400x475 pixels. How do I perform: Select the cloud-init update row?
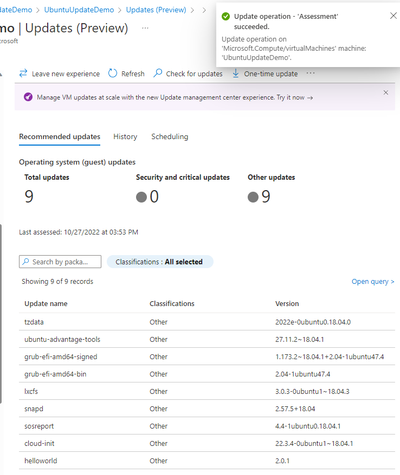pos(207,443)
